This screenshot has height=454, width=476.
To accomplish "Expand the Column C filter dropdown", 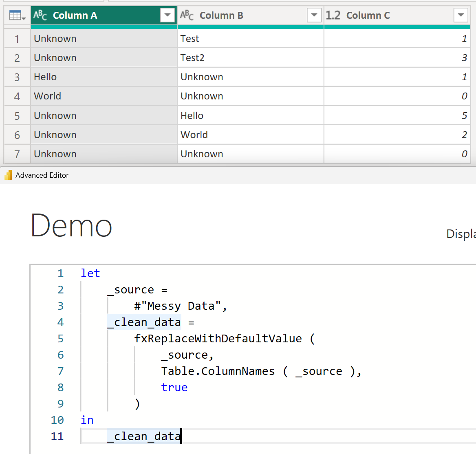I will pos(461,15).
